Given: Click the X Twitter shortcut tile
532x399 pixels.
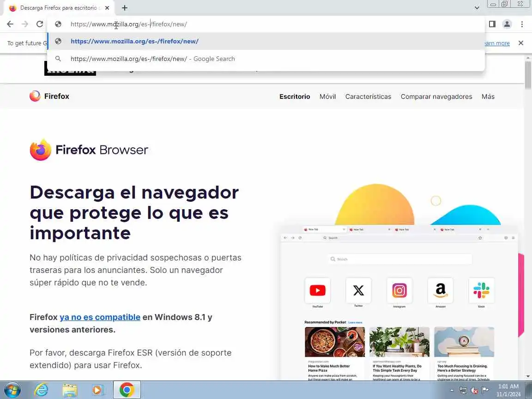Looking at the screenshot, I should tap(359, 290).
